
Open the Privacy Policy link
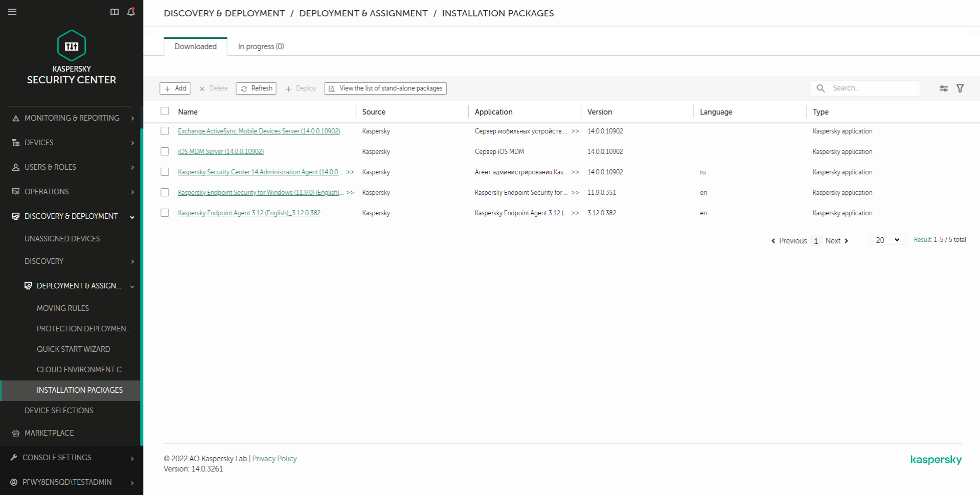coord(274,458)
